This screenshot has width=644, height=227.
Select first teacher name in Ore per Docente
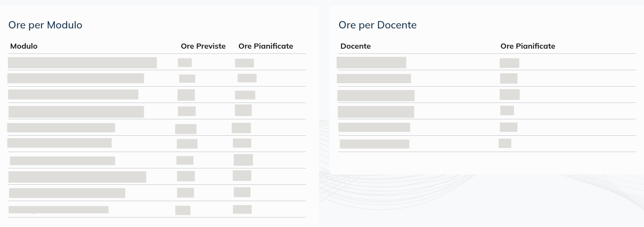[x=372, y=62]
